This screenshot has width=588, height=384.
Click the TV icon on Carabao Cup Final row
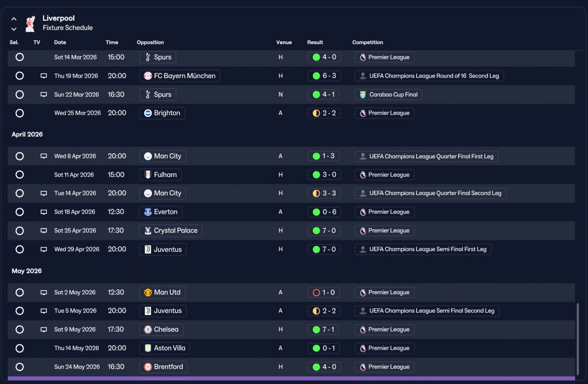click(44, 94)
